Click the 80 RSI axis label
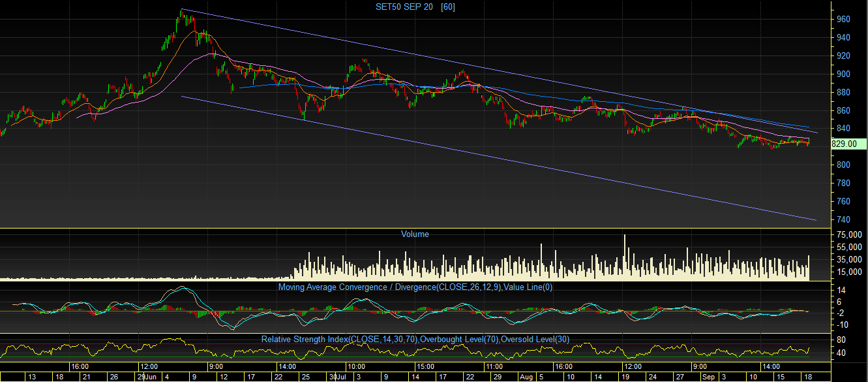The height and width of the screenshot is (382, 868). [841, 340]
